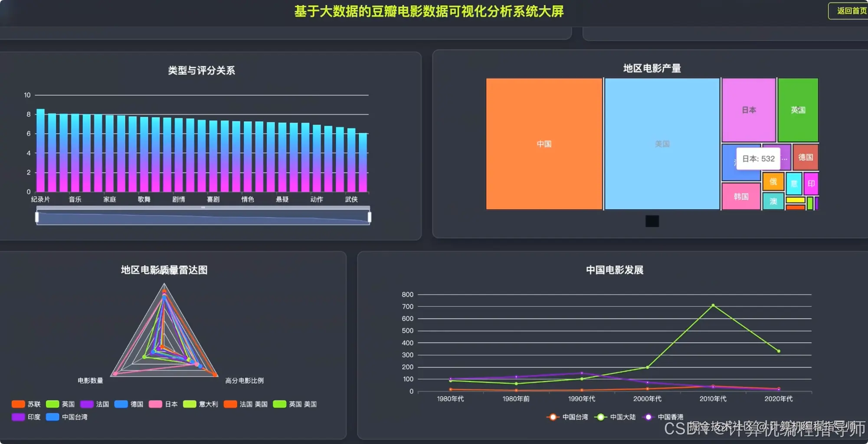Click the 电影数量 radar axis label
The width and height of the screenshot is (868, 444).
[90, 381]
